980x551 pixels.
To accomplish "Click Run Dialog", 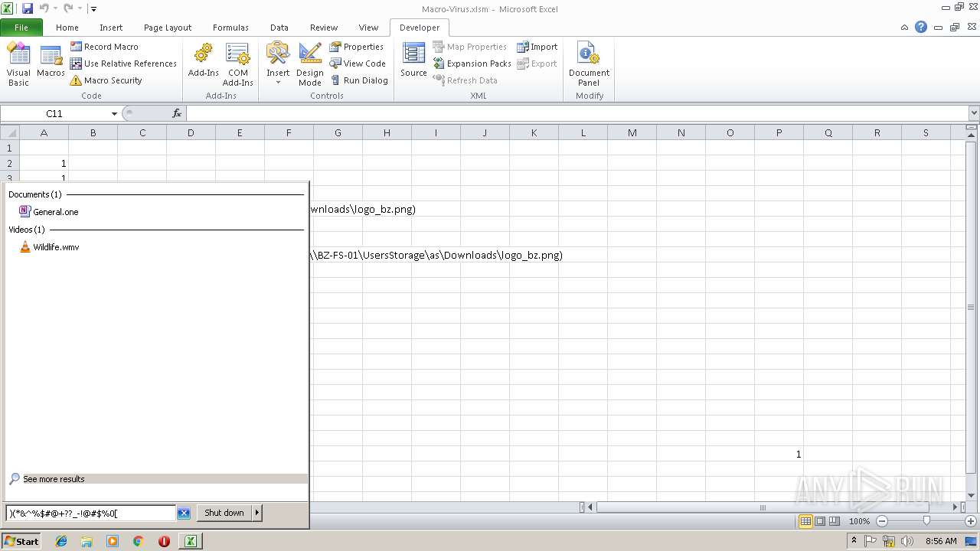I will (x=358, y=80).
